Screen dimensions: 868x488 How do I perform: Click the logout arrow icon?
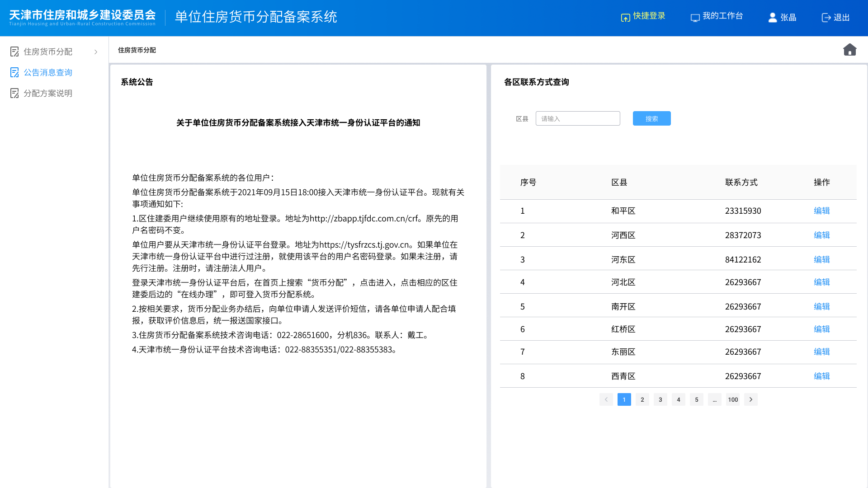point(826,17)
